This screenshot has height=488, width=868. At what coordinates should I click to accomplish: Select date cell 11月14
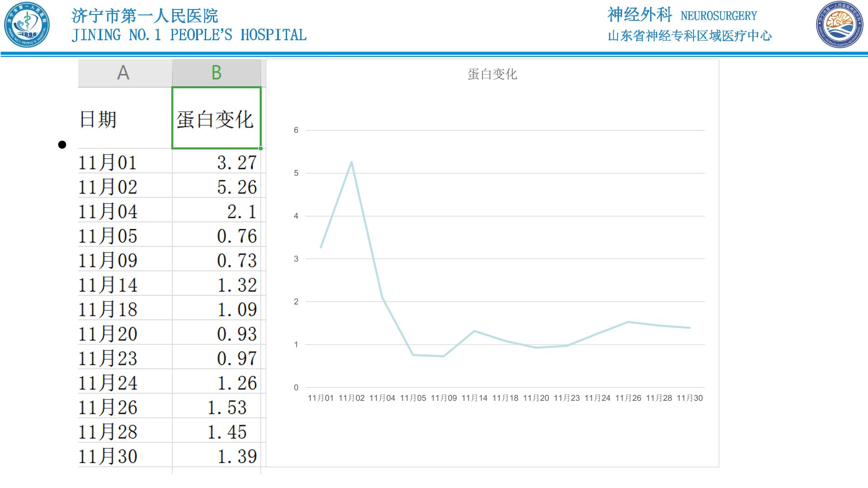point(125,284)
